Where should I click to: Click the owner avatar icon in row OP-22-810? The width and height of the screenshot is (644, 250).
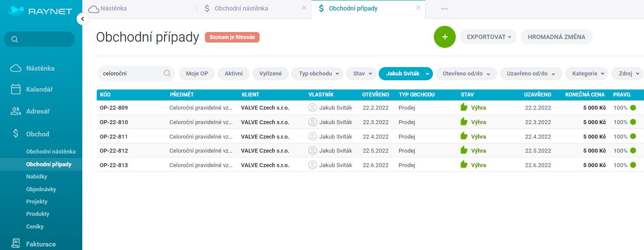click(313, 122)
